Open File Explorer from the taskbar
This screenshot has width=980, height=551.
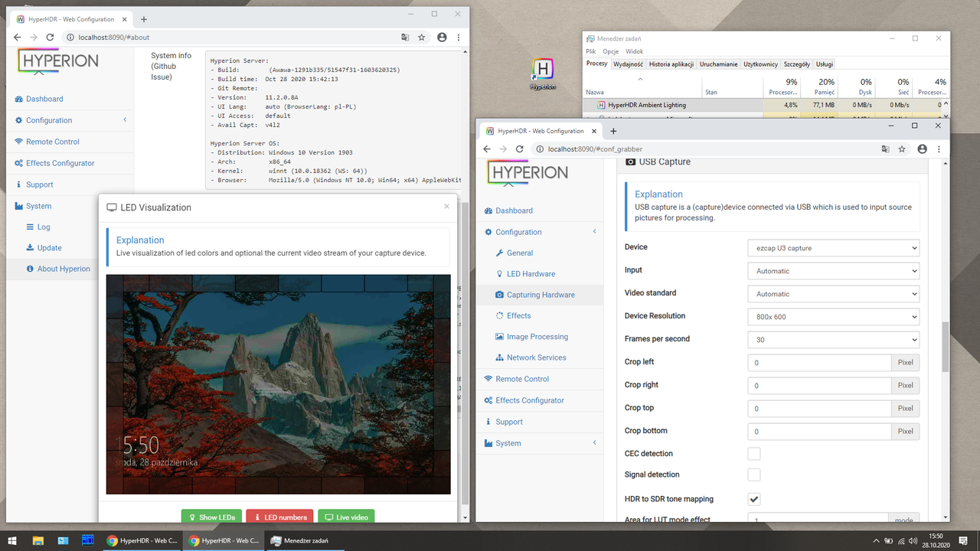pyautogui.click(x=38, y=540)
